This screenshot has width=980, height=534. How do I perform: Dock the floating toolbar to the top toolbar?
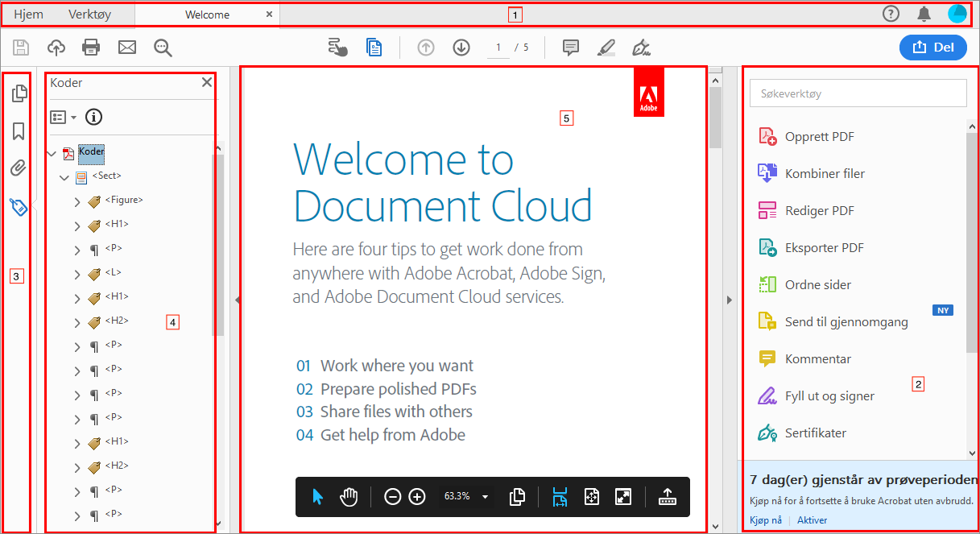pyautogui.click(x=668, y=497)
